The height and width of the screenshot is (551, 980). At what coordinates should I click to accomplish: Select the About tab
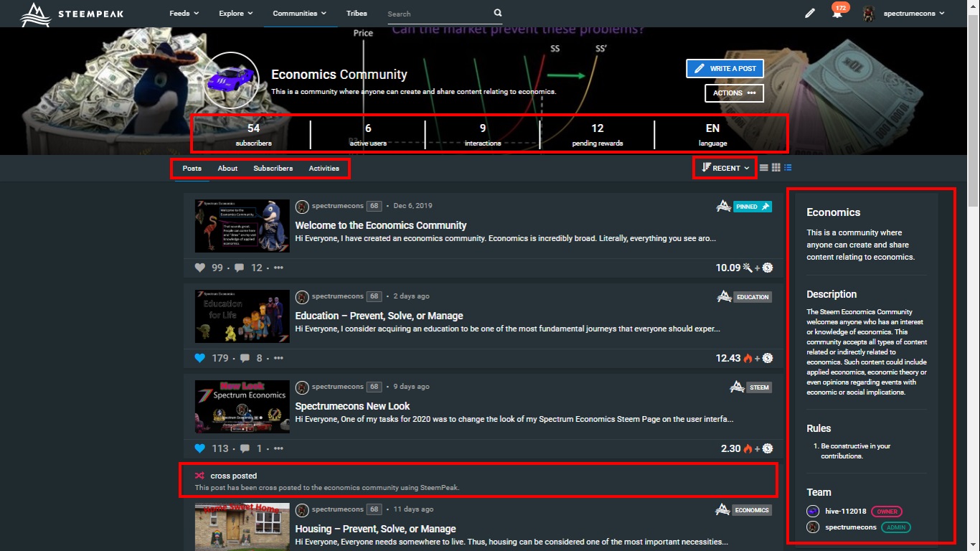(x=227, y=168)
